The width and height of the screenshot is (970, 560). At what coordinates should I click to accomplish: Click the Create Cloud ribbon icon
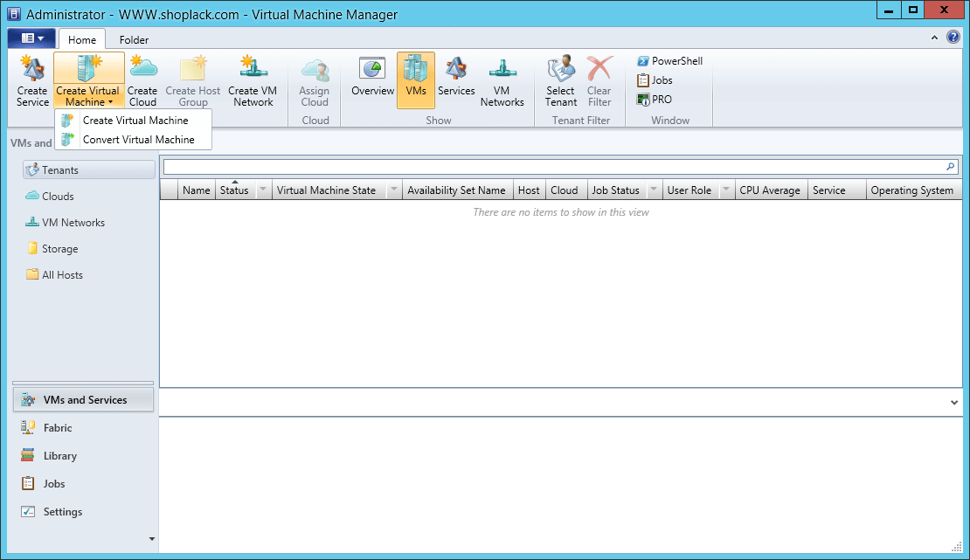click(142, 80)
